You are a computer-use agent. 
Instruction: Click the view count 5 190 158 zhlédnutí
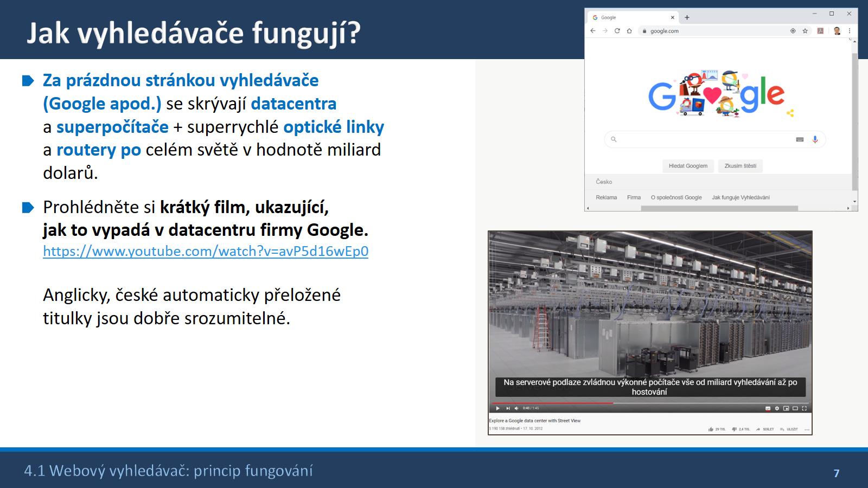504,428
